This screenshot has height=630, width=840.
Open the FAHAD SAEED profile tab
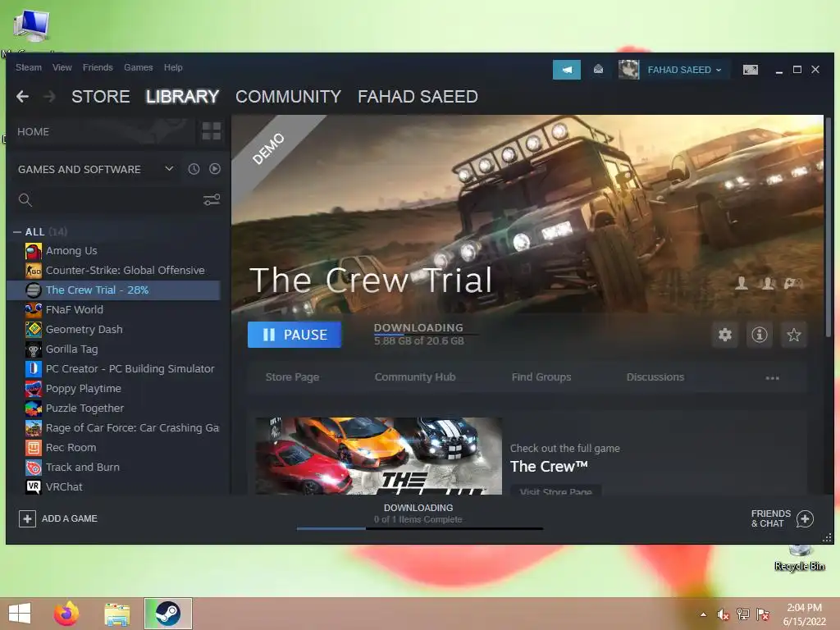[418, 97]
